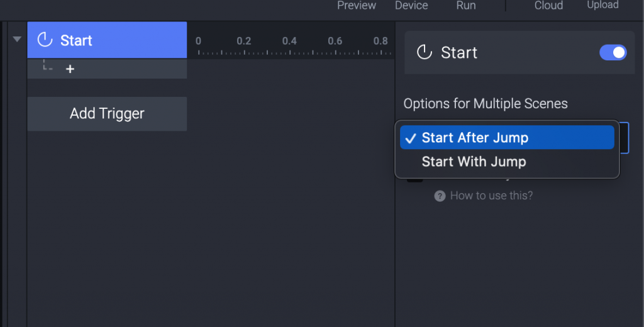The height and width of the screenshot is (327, 644).
Task: Open the How to use this? link
Action: pos(491,196)
